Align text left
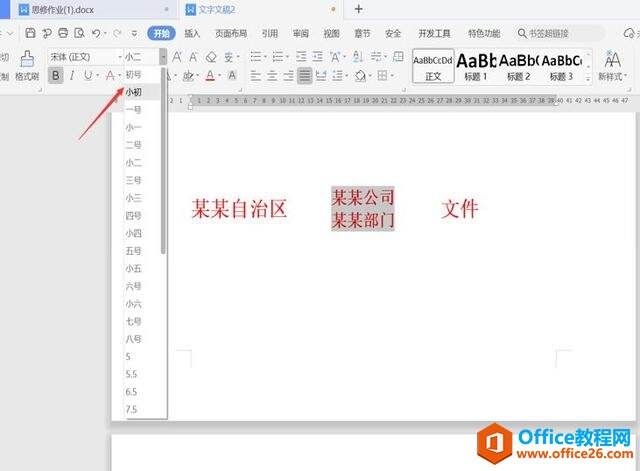640x471 pixels. click(x=256, y=76)
